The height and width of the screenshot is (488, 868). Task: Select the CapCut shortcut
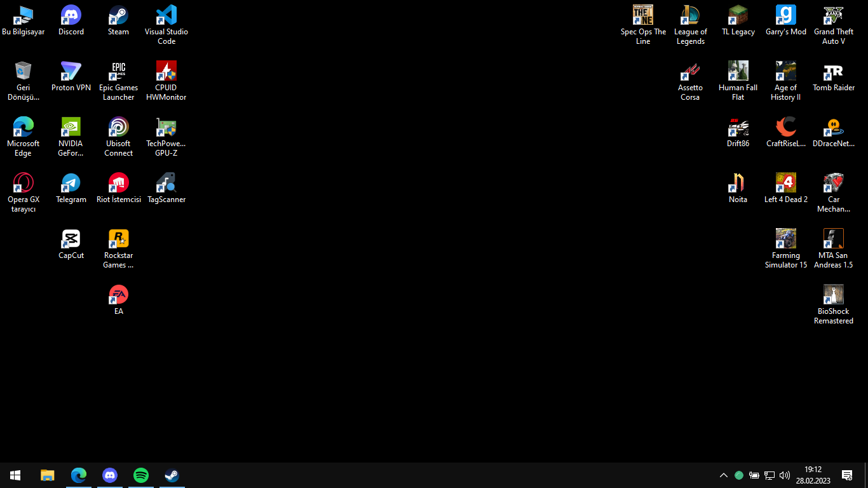click(x=71, y=245)
